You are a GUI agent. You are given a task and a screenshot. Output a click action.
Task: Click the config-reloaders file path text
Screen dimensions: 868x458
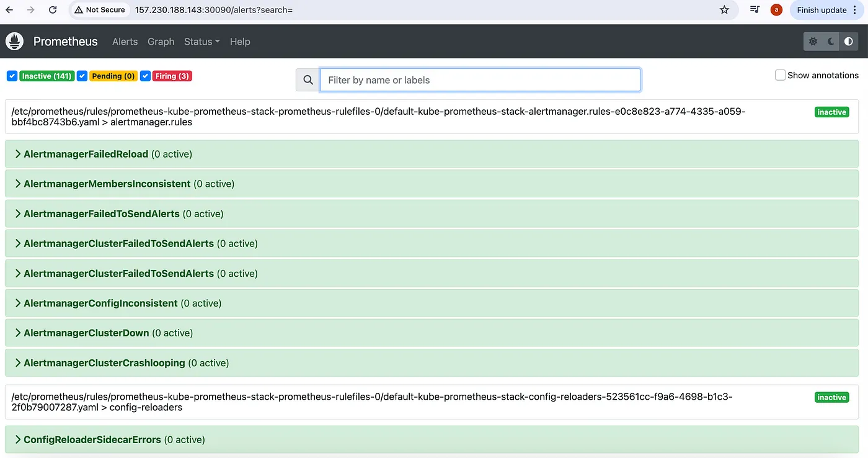(372, 402)
